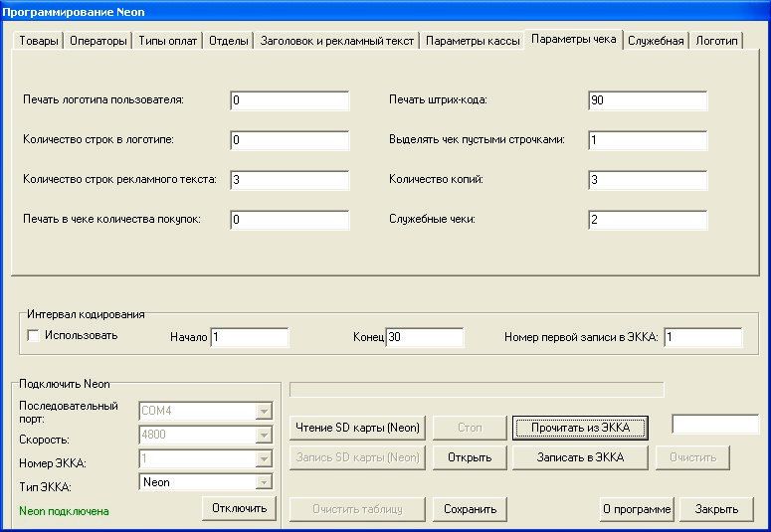Select the Параметры чека tab
This screenshot has width=771, height=532.
point(574,40)
